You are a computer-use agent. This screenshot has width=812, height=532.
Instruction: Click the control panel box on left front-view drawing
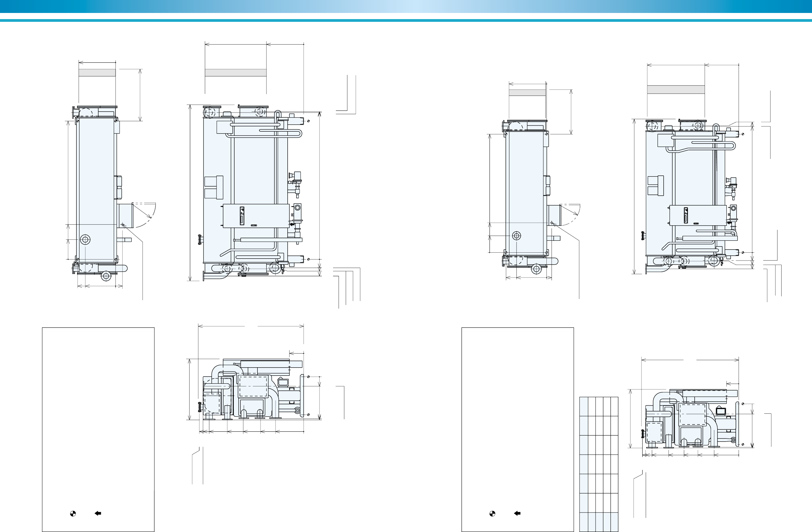[256, 216]
